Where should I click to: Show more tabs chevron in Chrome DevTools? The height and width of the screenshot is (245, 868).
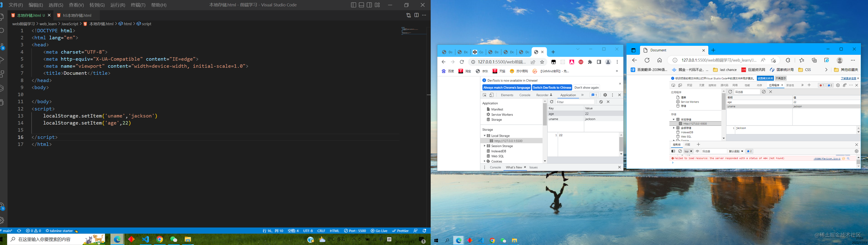582,95
